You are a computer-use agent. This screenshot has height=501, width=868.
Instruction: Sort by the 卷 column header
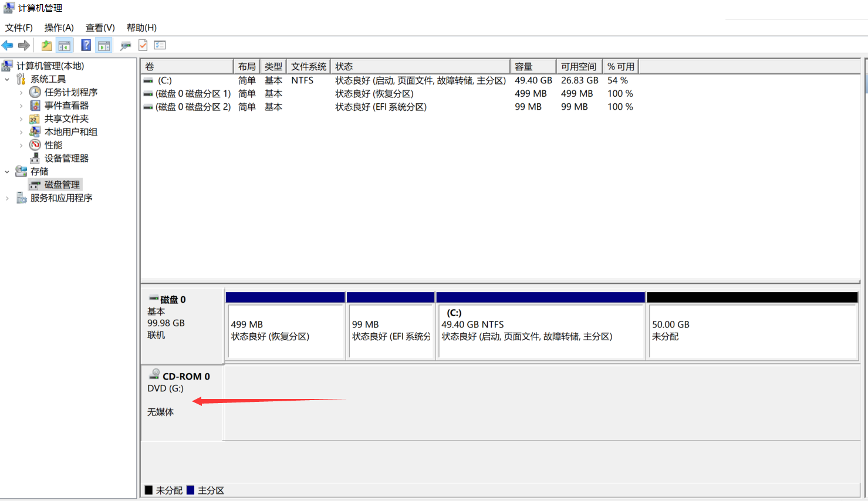click(x=187, y=66)
